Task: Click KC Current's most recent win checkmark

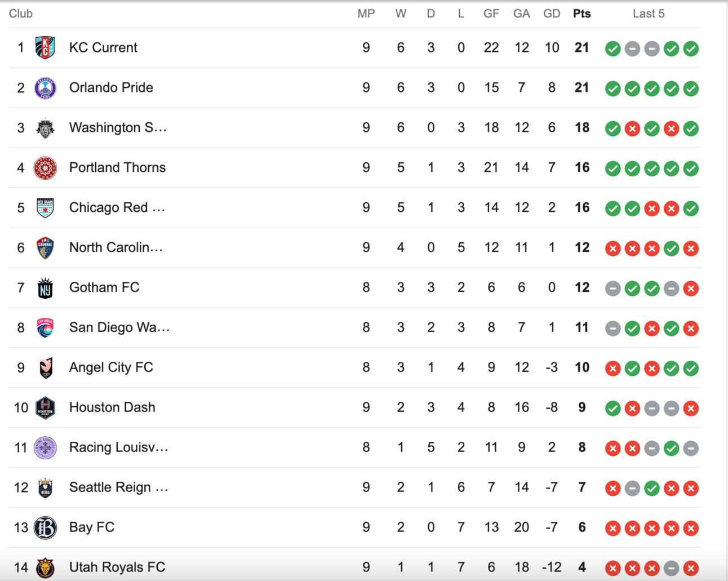Action: click(x=691, y=48)
